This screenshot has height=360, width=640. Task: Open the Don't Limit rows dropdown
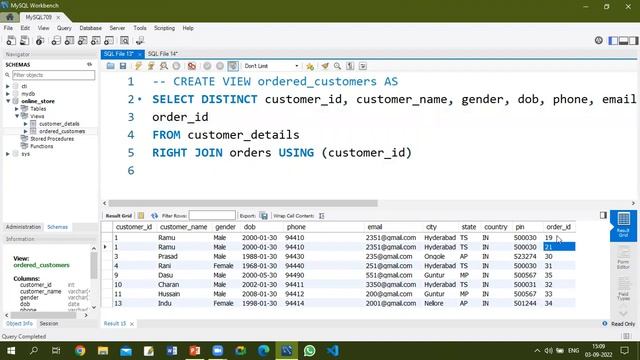[271, 66]
